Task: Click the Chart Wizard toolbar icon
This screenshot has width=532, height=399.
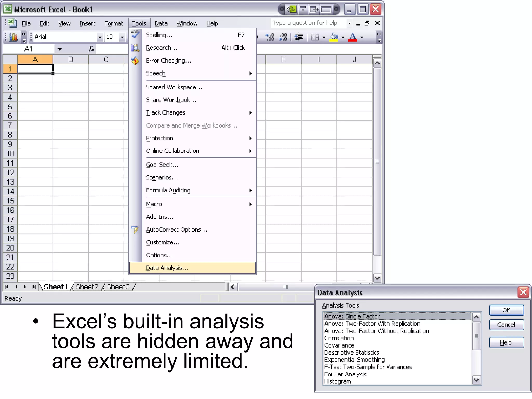Action: (x=13, y=37)
